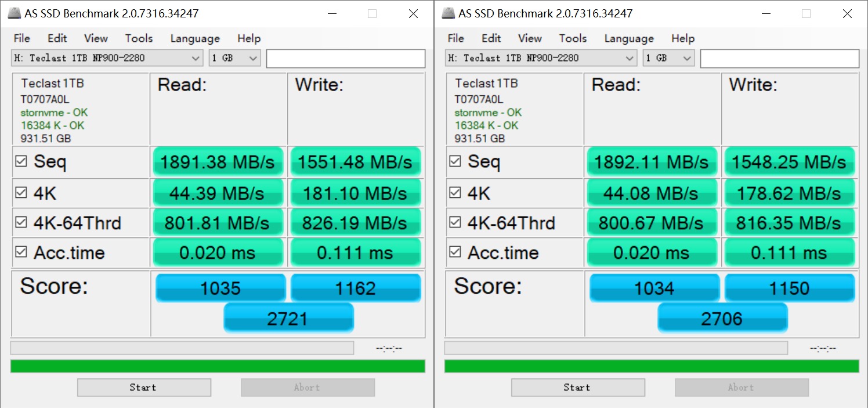Uncheck 4K test in right window

[455, 192]
